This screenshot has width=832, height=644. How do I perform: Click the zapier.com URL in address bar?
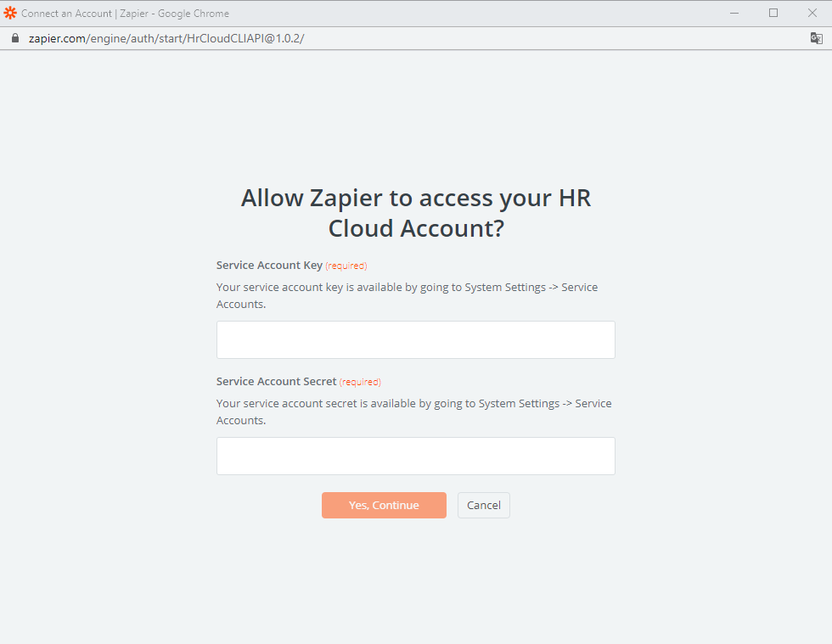tap(166, 38)
